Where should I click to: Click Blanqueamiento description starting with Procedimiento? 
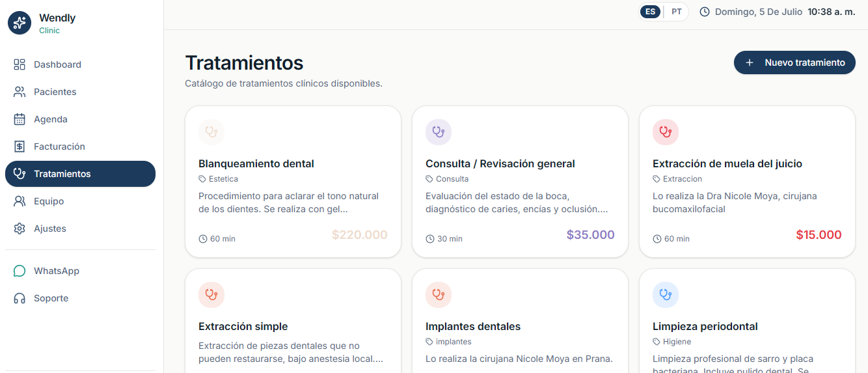[289, 202]
